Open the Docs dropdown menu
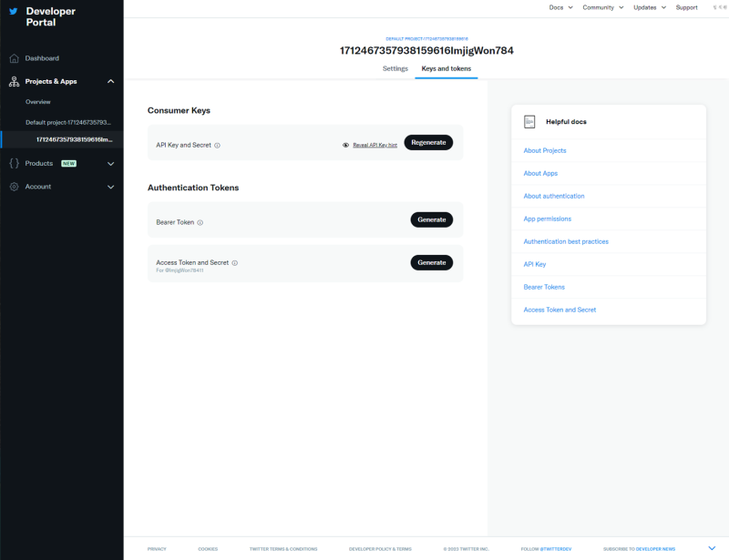 tap(561, 7)
